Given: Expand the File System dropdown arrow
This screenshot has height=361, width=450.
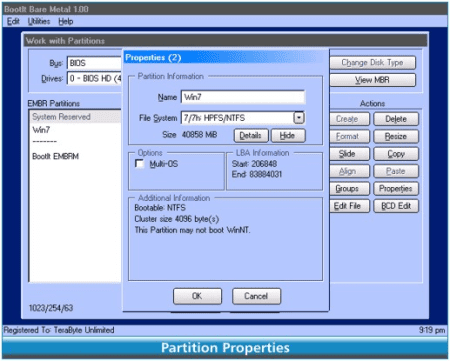Looking at the screenshot, I should coord(299,118).
